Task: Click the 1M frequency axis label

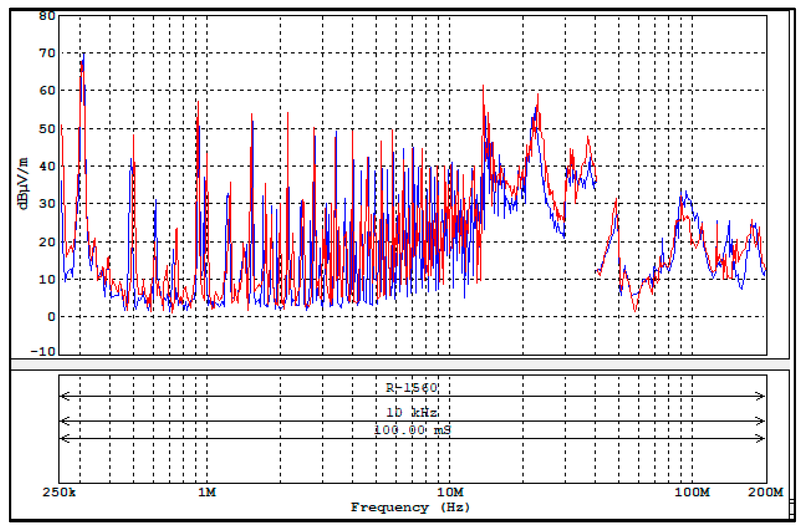Action: click(207, 492)
